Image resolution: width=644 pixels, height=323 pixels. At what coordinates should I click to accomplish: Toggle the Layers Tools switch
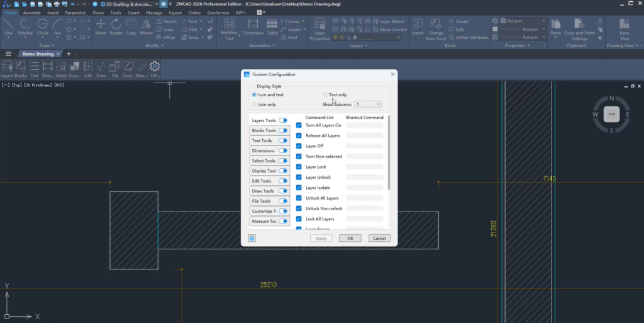[x=283, y=120]
